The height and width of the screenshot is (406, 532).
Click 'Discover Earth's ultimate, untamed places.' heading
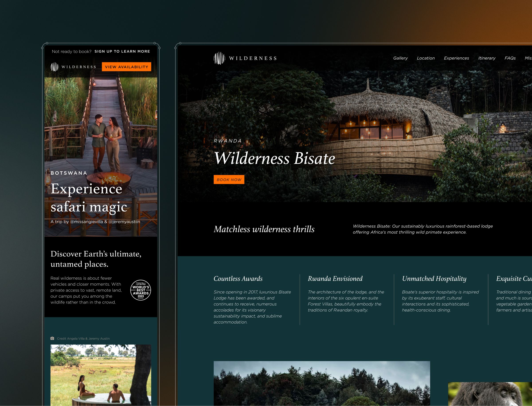coord(96,259)
